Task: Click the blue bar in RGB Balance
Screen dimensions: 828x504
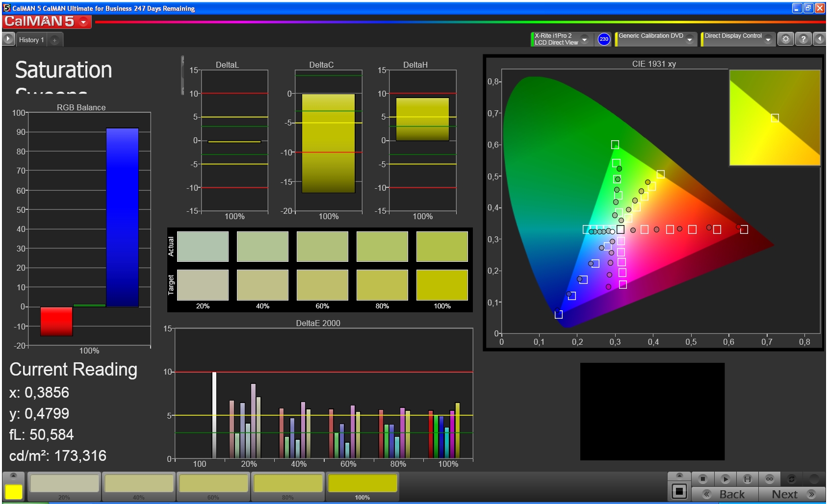Action: pyautogui.click(x=122, y=218)
